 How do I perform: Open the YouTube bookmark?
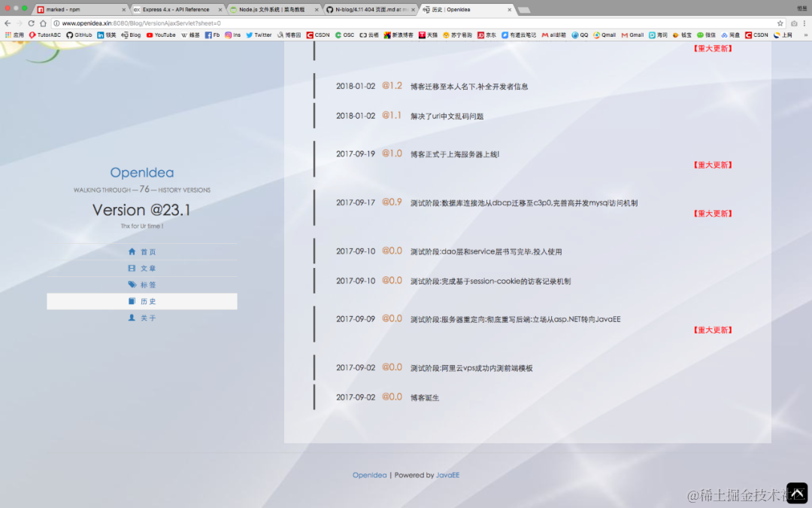[161, 35]
